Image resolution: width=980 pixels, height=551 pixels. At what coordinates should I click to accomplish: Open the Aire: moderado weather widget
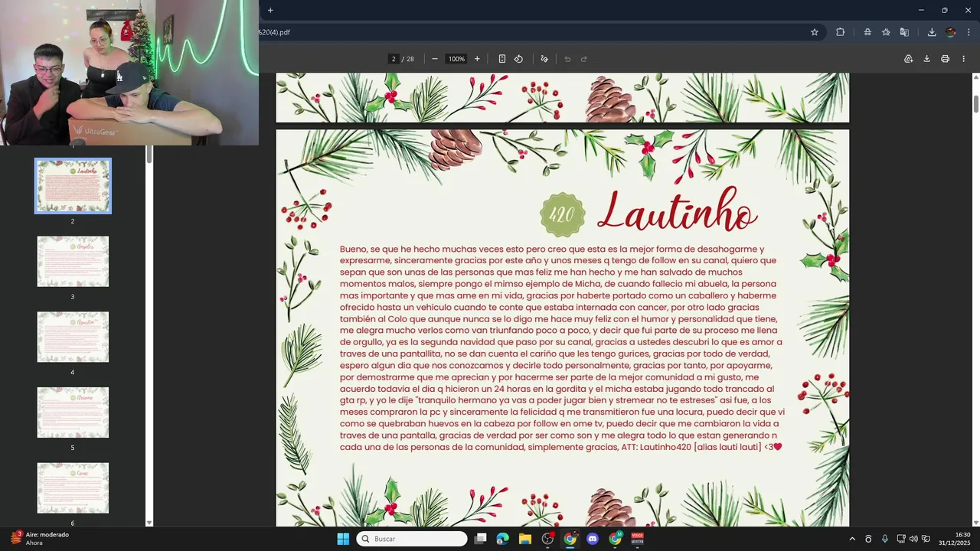pos(40,539)
